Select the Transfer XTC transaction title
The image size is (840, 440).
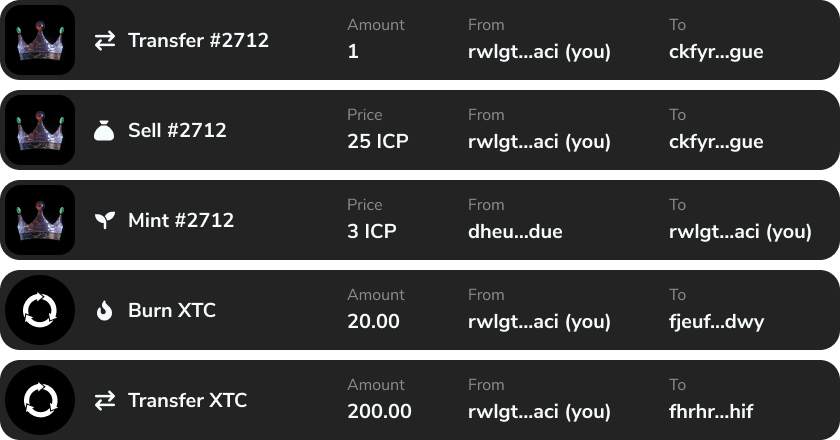coord(188,400)
